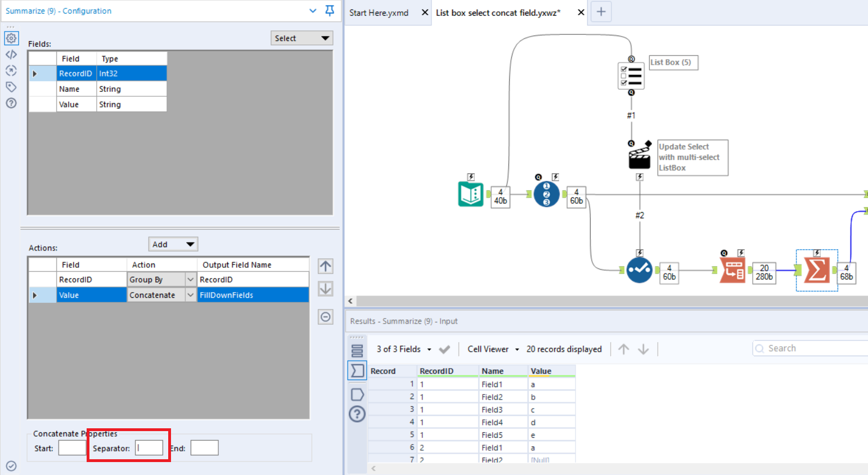Screen dimensions: 868x475
Task: Select the Transpose tool node
Action: coord(732,271)
